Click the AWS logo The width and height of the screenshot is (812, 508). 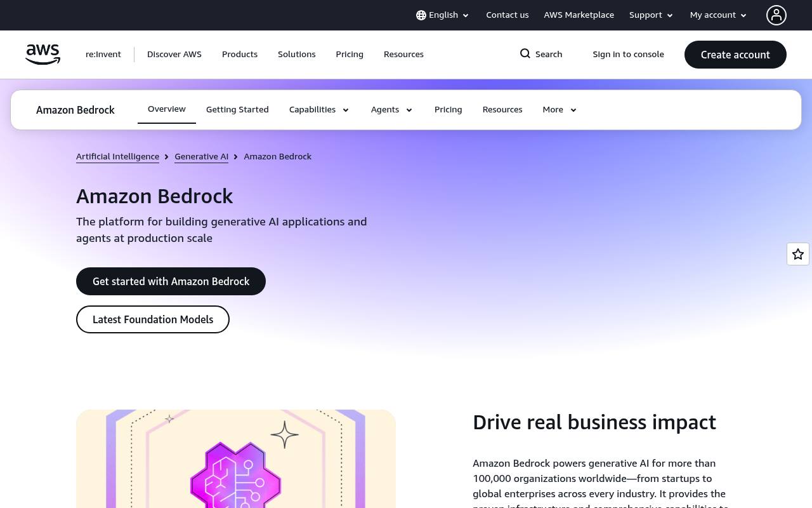(x=43, y=55)
